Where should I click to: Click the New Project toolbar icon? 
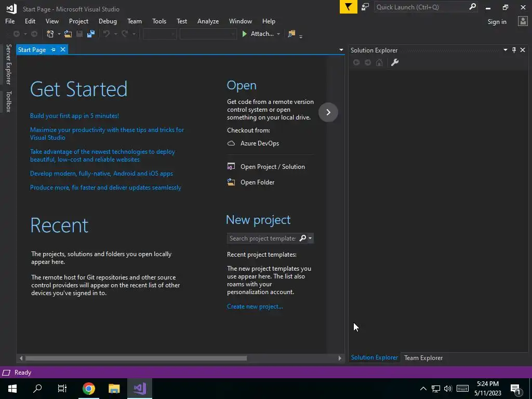coord(50,34)
